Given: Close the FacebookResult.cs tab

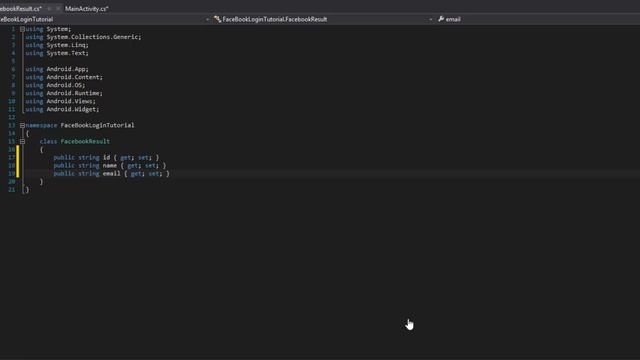Looking at the screenshot, I should [58, 9].
